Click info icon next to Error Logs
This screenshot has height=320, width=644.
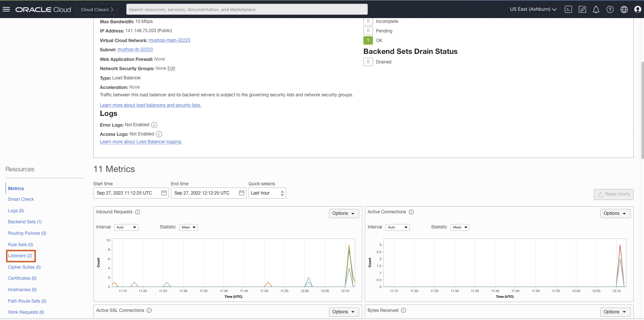click(x=154, y=125)
